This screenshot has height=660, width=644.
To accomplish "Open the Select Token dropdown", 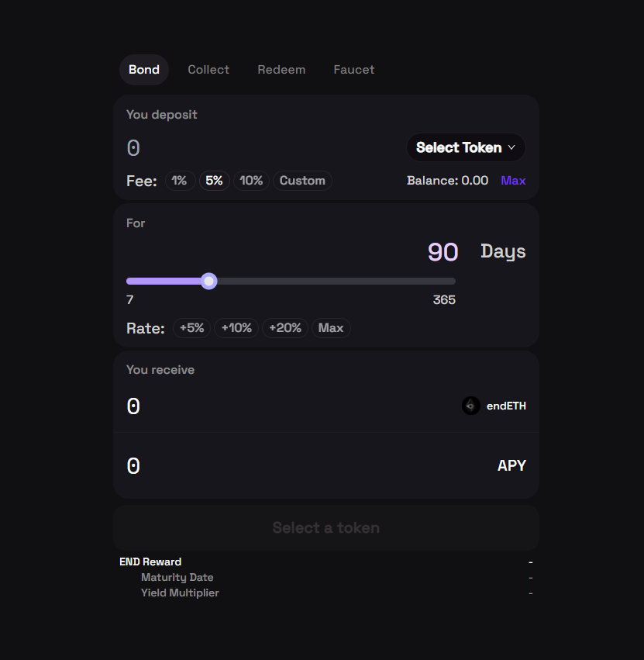I will point(465,147).
